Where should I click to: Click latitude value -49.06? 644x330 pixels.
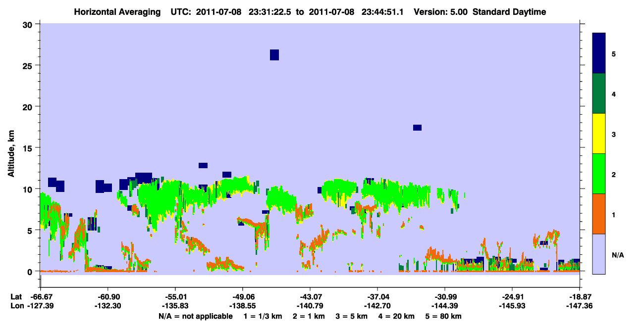coord(242,297)
